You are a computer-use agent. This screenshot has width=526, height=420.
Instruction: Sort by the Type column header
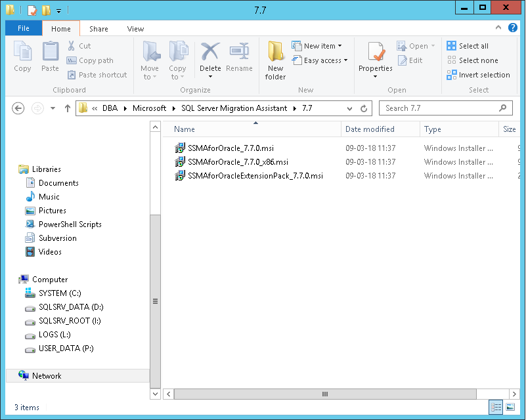[459, 129]
